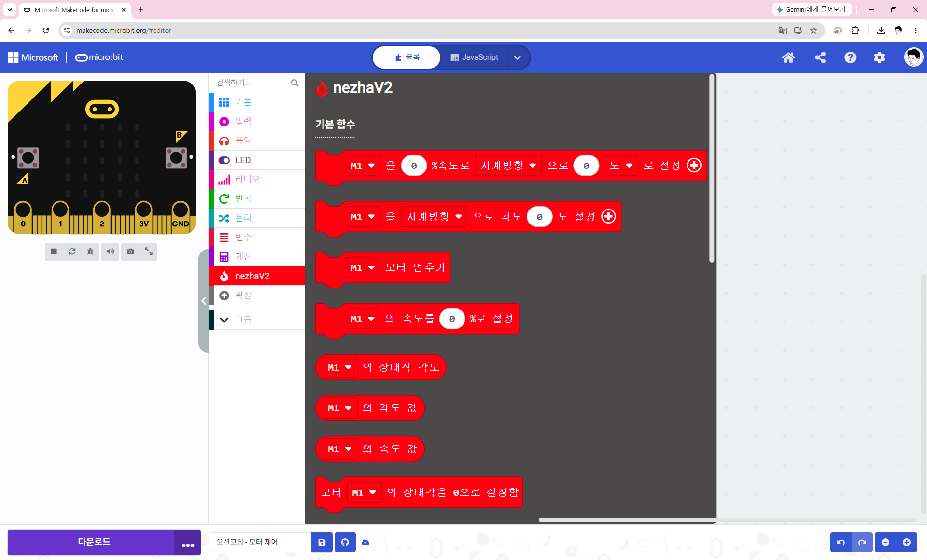This screenshot has height=560, width=927.
Task: Open M1 dropdown in speed-rotation block
Action: [363, 166]
